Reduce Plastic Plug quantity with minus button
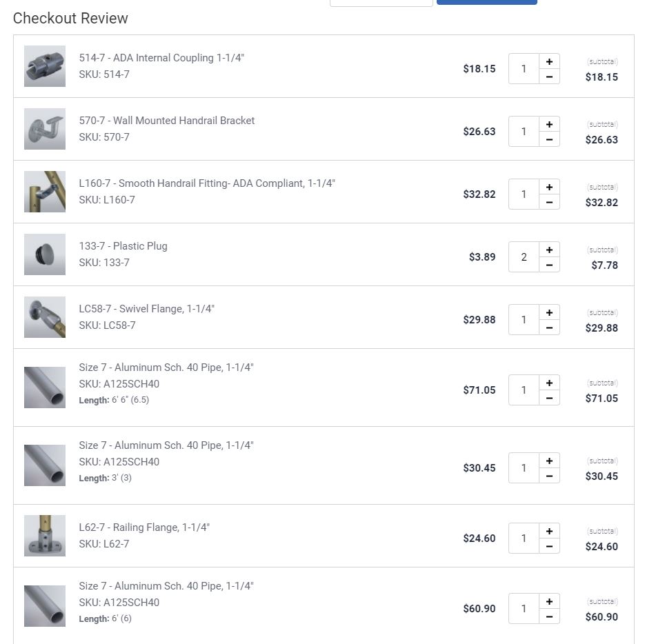Screen dimensions: 645x644 (x=549, y=265)
